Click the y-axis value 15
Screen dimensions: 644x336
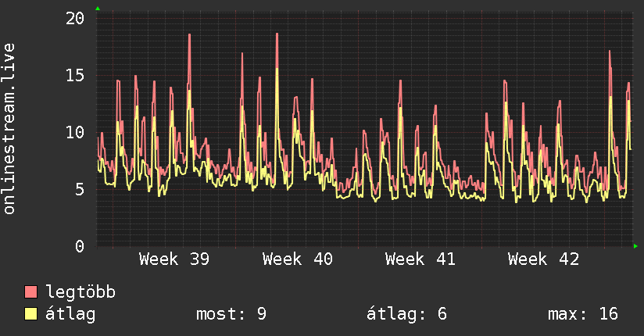click(75, 75)
